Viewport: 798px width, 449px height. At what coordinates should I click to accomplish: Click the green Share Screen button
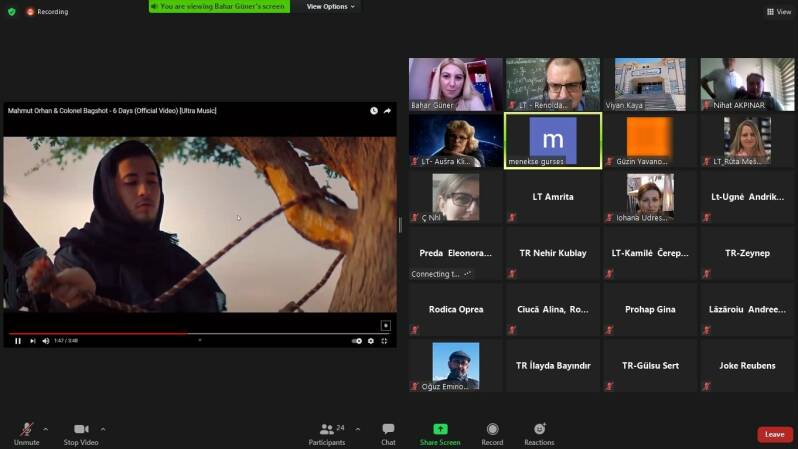pyautogui.click(x=440, y=434)
